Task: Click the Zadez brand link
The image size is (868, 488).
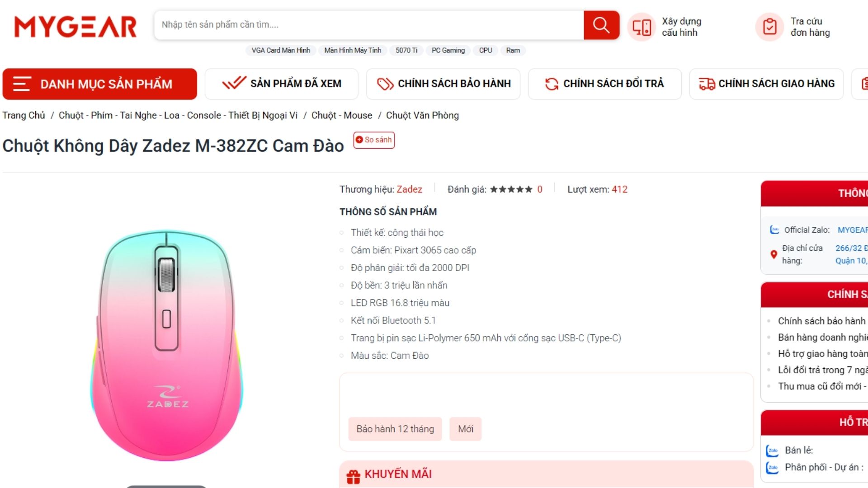Action: click(x=409, y=189)
